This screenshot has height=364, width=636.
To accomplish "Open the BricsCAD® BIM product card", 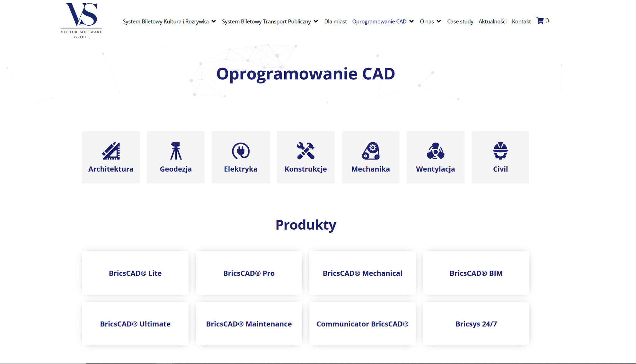I will (476, 273).
